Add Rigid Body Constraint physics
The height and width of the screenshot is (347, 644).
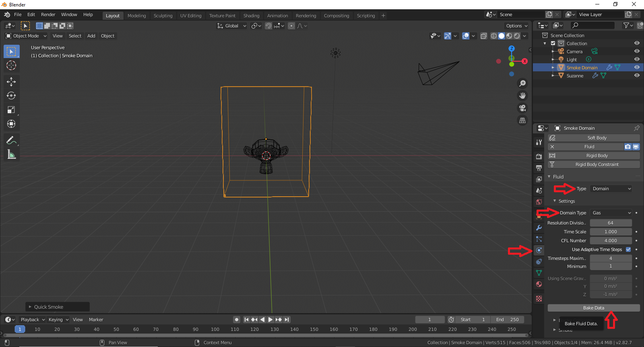pyautogui.click(x=594, y=164)
